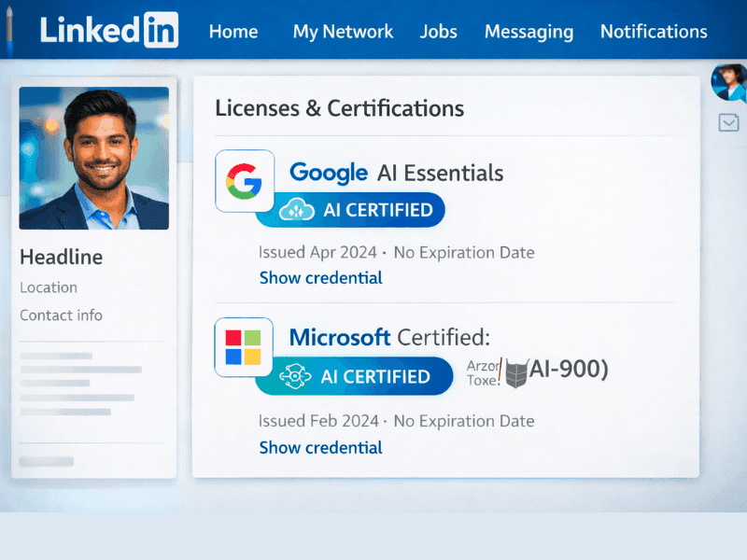
Task: Click the envelope icon in the right rail
Action: click(728, 123)
